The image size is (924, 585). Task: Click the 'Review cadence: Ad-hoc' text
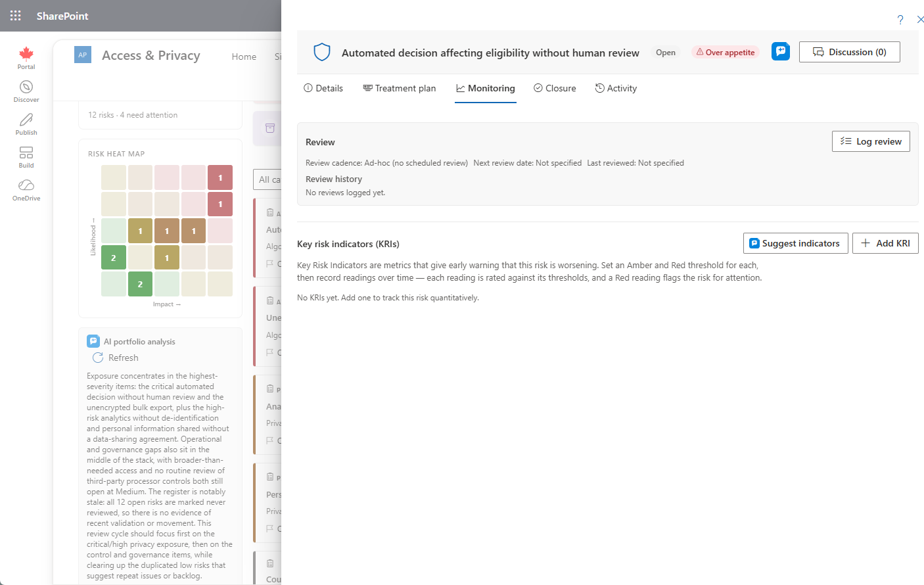pos(387,163)
